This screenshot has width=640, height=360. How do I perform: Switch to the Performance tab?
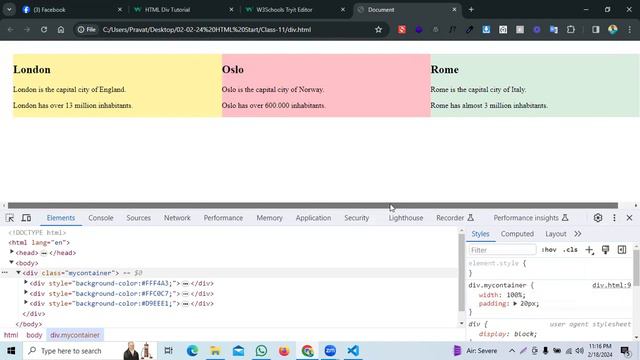223,218
